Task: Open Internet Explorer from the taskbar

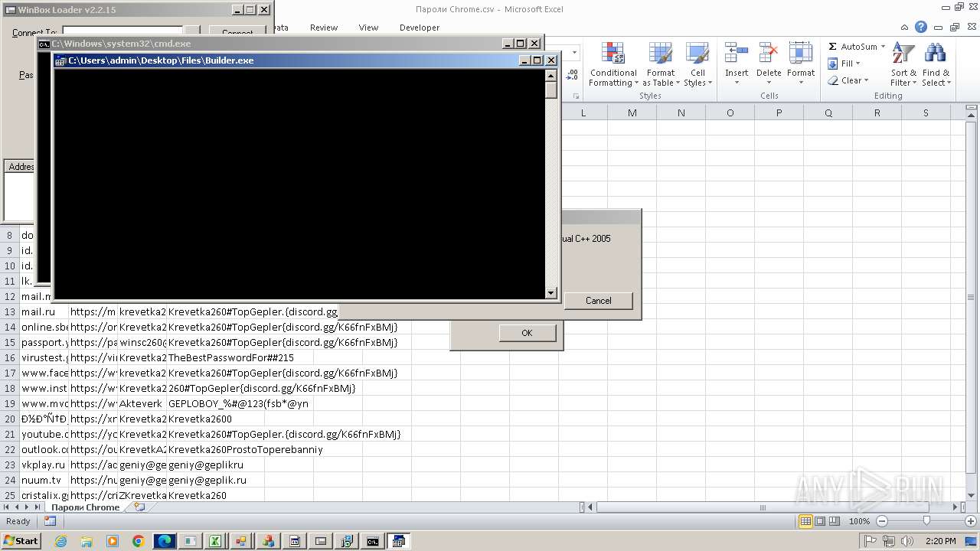Action: (61, 541)
